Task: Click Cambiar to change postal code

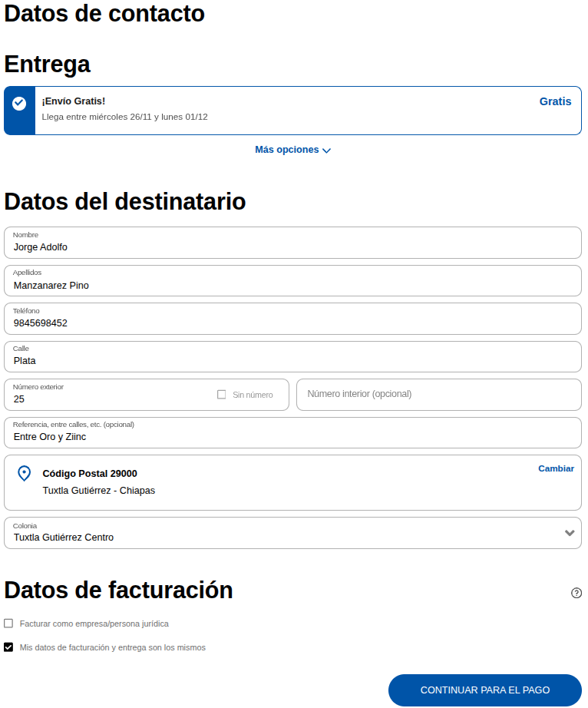Action: [556, 468]
